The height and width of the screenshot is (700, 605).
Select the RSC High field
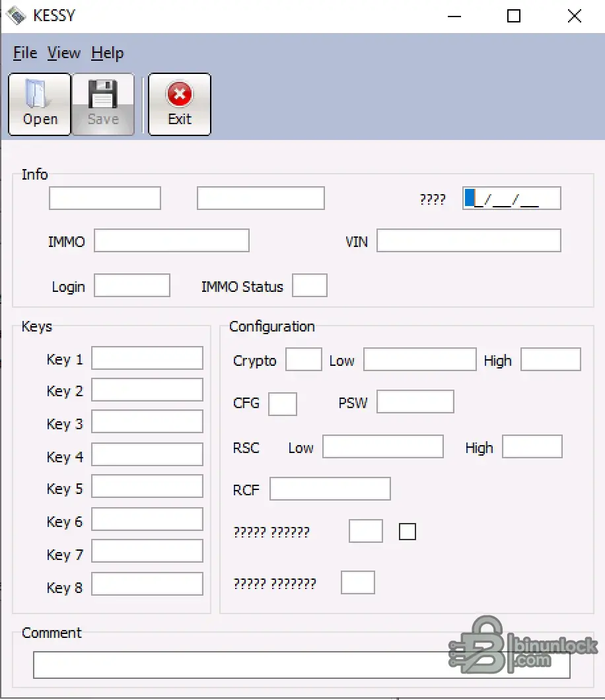pyautogui.click(x=532, y=446)
